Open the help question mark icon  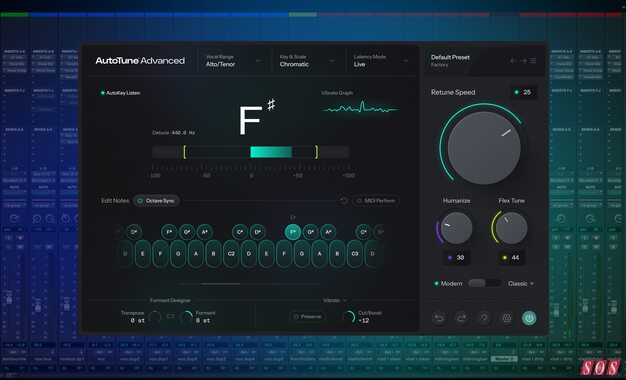[484, 318]
